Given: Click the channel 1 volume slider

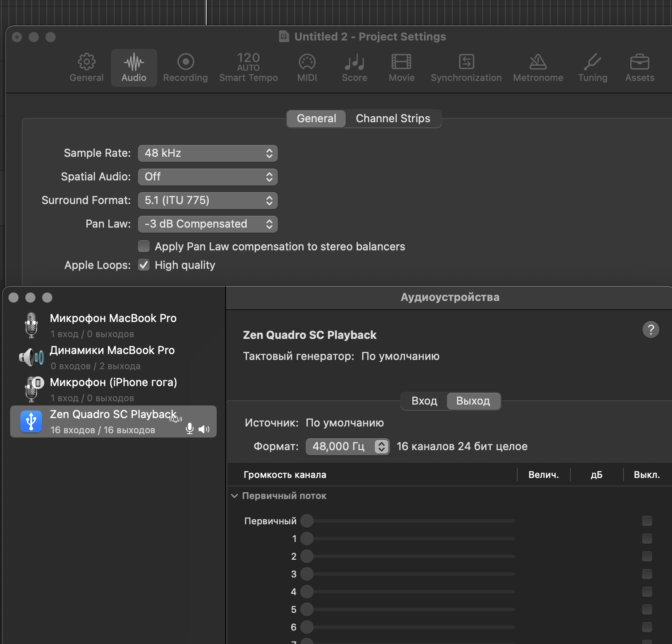Looking at the screenshot, I should coord(307,539).
